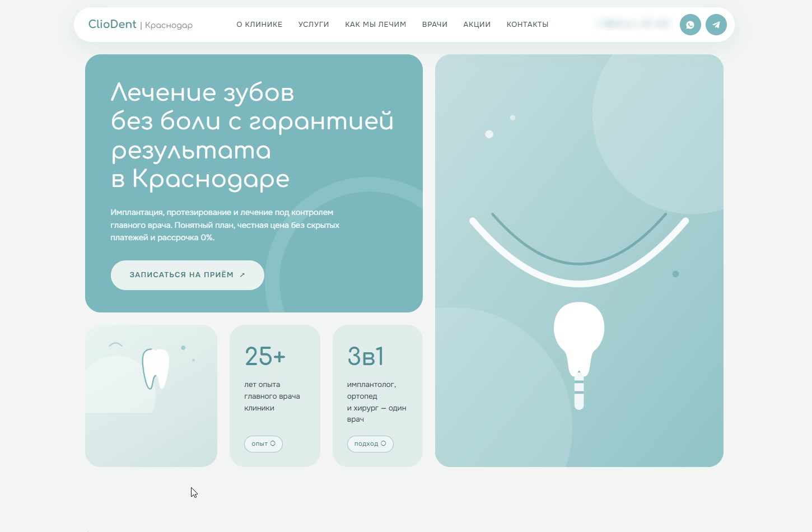Image resolution: width=812 pixels, height=532 pixels.
Task: Go to the КОНТАКТЫ page
Action: [528, 25]
